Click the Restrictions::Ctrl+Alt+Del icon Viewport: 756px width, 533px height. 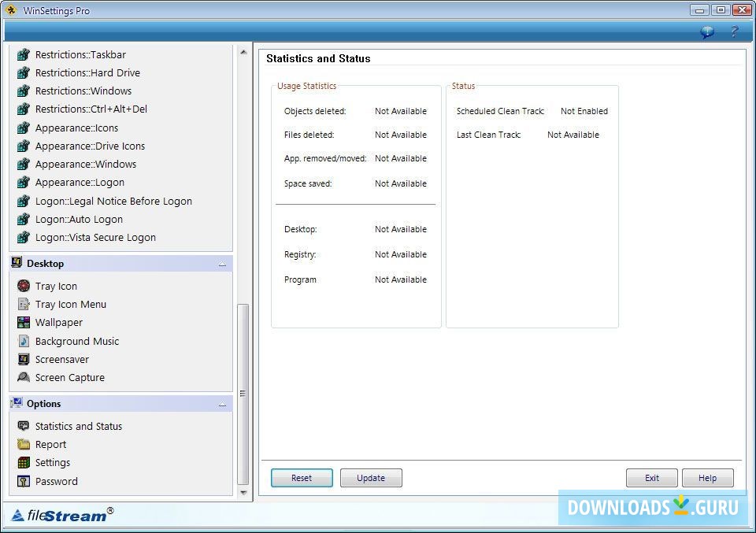point(23,109)
